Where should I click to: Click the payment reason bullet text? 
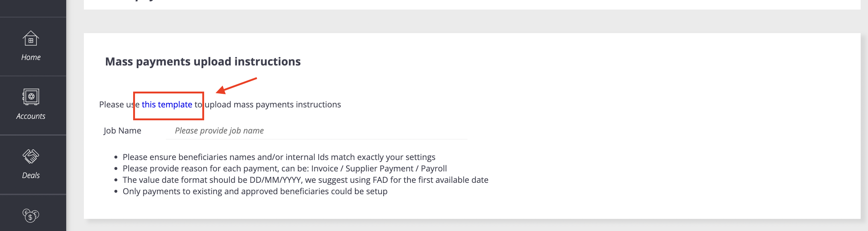[285, 168]
